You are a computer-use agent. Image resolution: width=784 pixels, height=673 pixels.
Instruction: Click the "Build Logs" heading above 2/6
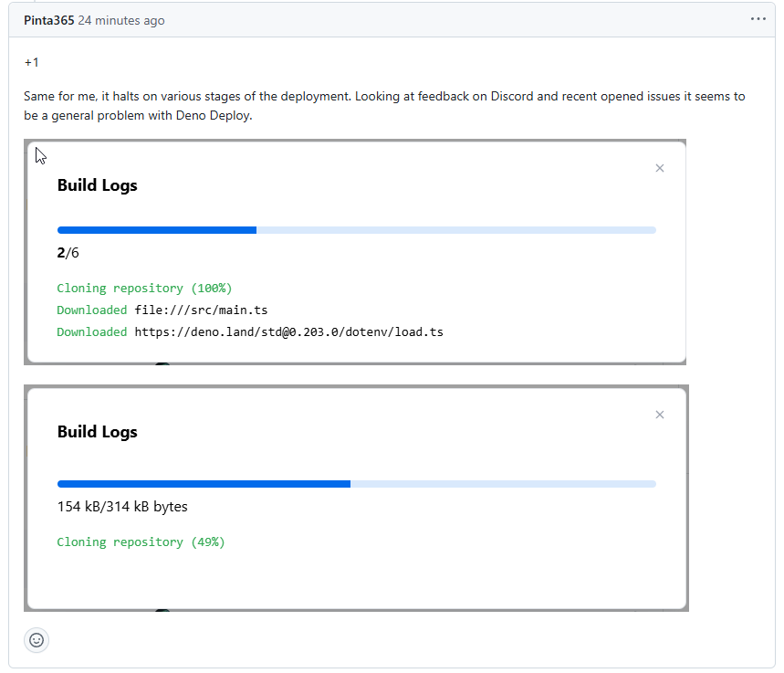click(x=98, y=185)
